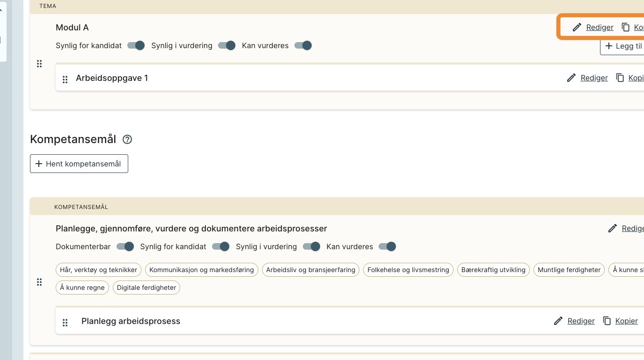This screenshot has height=360, width=644.
Task: Click the Legg til button under Modul A
Action: (622, 46)
